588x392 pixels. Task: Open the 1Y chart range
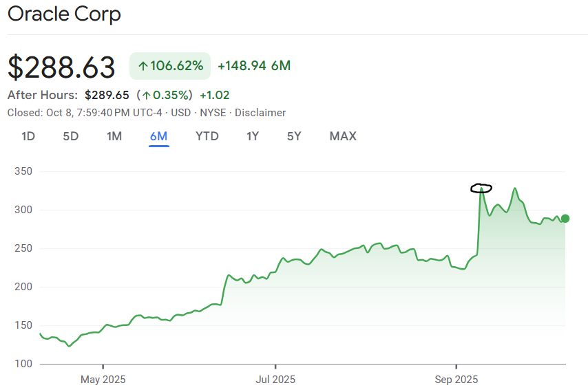coord(253,136)
